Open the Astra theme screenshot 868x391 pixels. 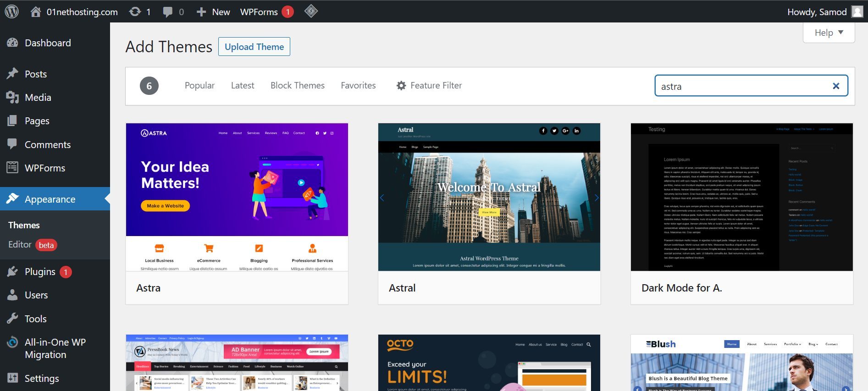point(237,197)
